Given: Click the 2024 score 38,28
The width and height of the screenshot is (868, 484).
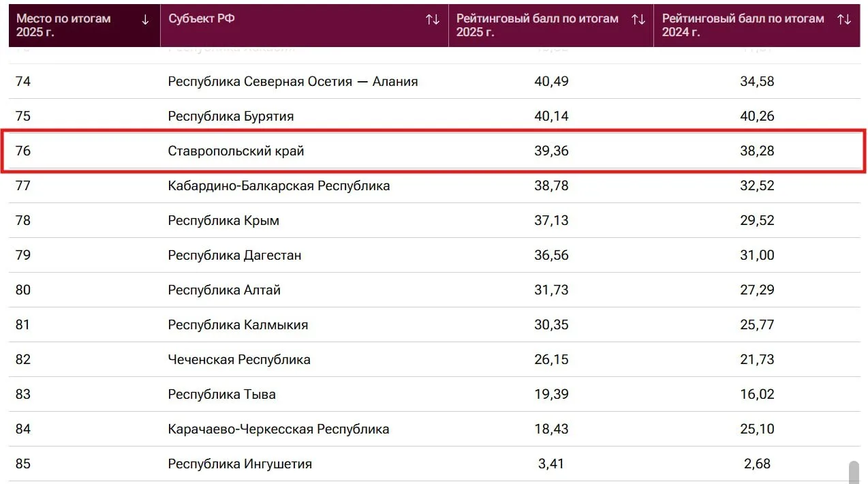Looking at the screenshot, I should click(757, 151).
